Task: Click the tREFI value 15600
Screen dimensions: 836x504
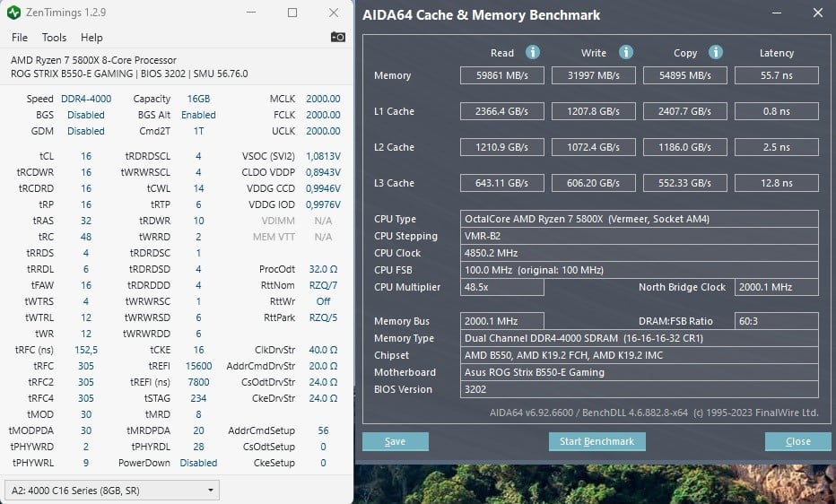Action: click(198, 366)
